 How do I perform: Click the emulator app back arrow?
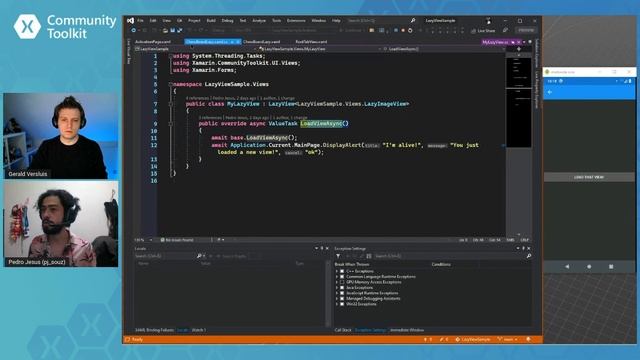coord(550,92)
